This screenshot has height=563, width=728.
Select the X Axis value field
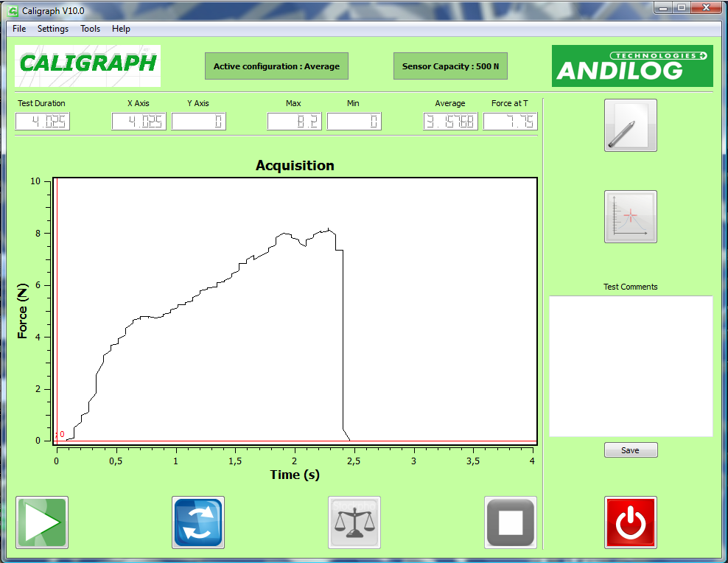tap(139, 122)
